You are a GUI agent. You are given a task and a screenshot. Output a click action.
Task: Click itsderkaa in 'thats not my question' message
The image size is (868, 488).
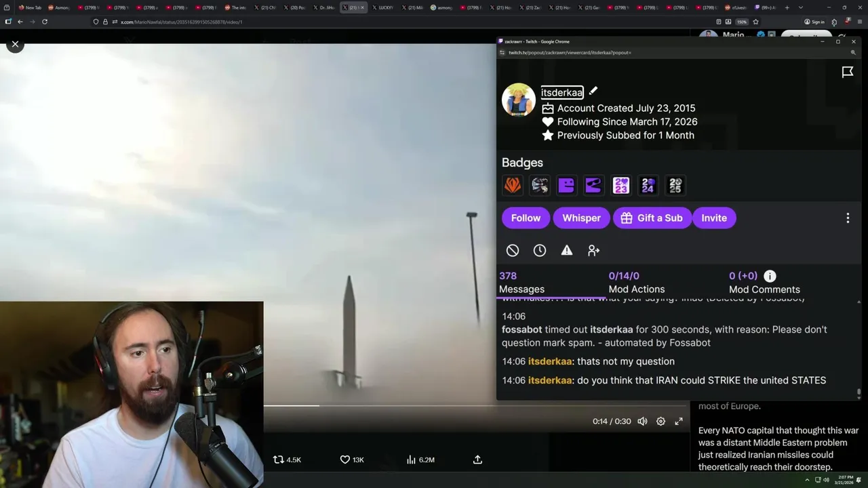(x=550, y=361)
